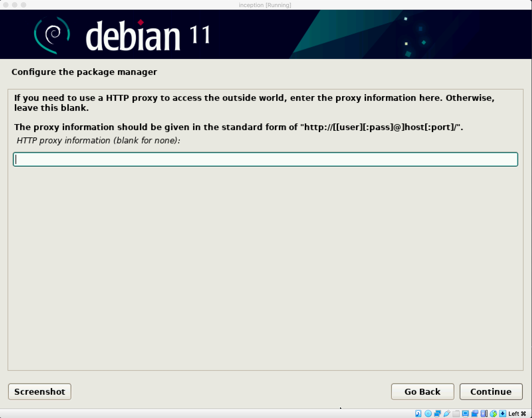Click the hard disk activity status icon
532x418 pixels.
[x=418, y=414]
